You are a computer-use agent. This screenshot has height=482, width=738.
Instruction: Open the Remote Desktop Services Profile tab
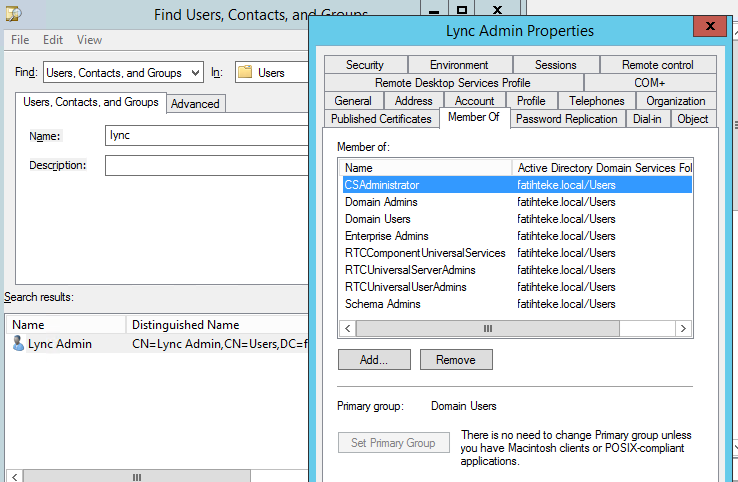453,83
